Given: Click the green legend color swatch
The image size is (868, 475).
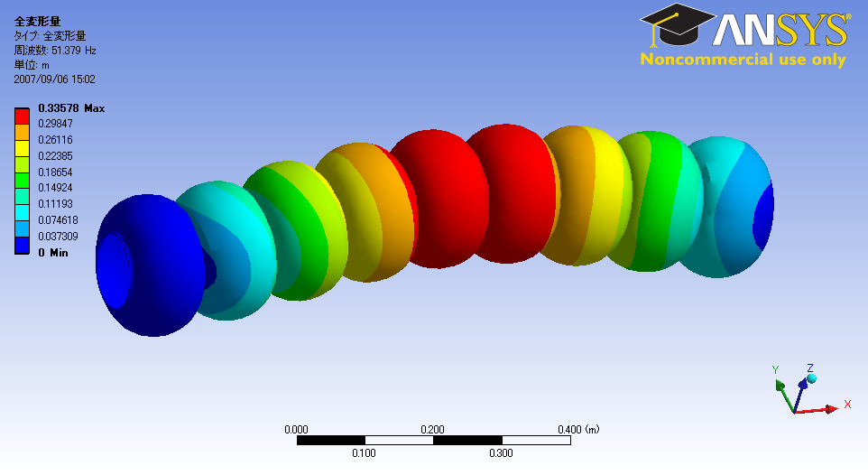Looking at the screenshot, I should tap(22, 181).
